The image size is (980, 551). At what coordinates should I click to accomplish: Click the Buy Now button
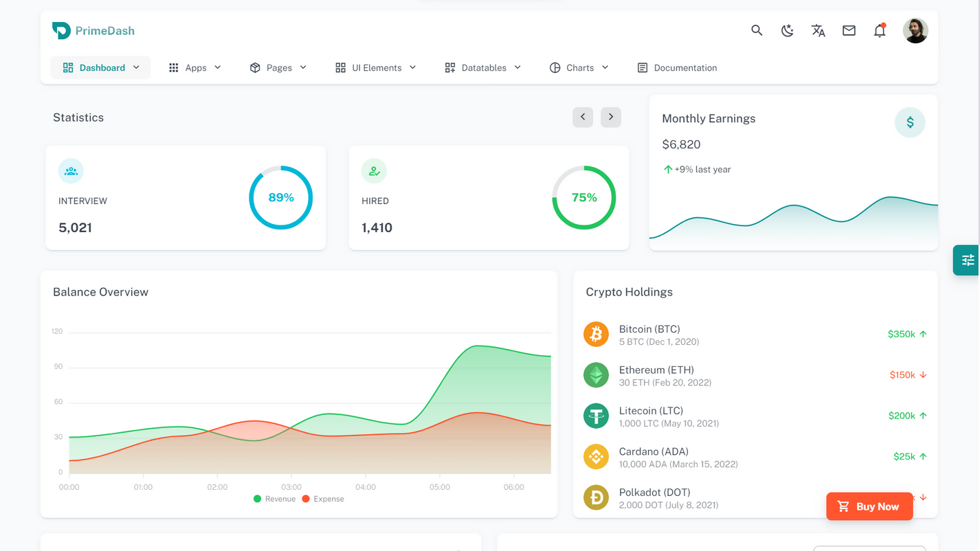click(x=869, y=506)
